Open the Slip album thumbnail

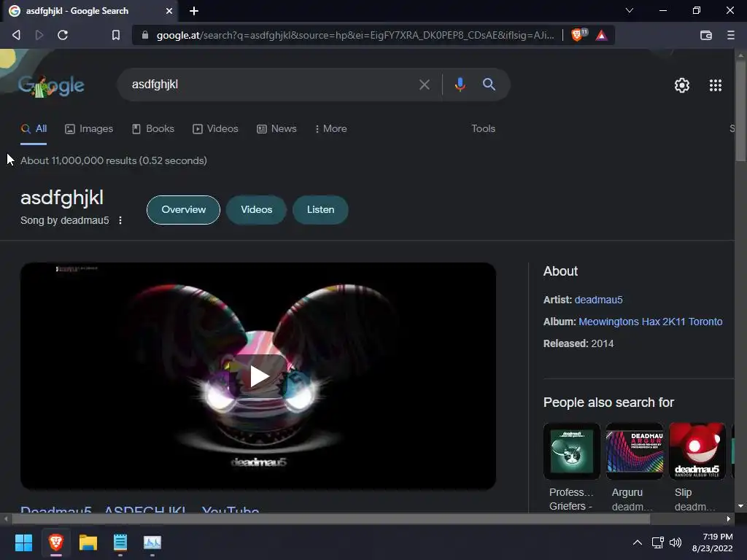coord(697,451)
